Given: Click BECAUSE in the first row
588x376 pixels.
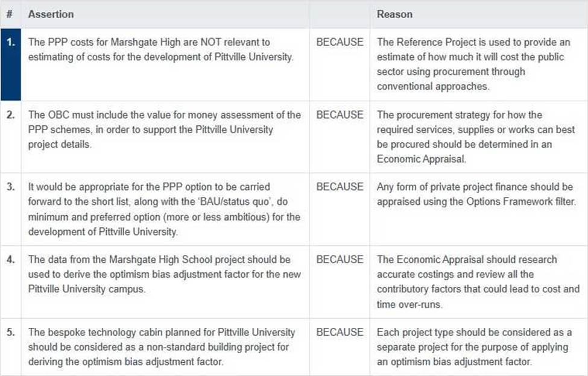Looking at the screenshot, I should tap(340, 42).
